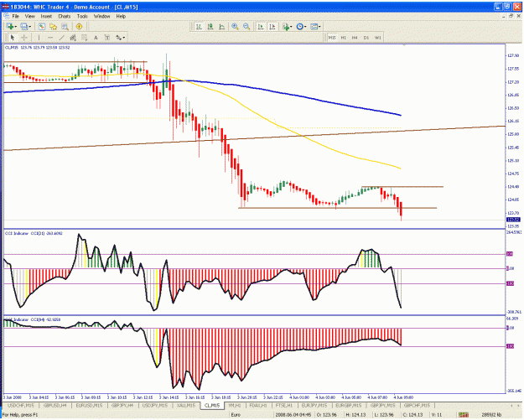Switch chart to candlestick style
The width and height of the screenshot is (524, 420).
210,27
